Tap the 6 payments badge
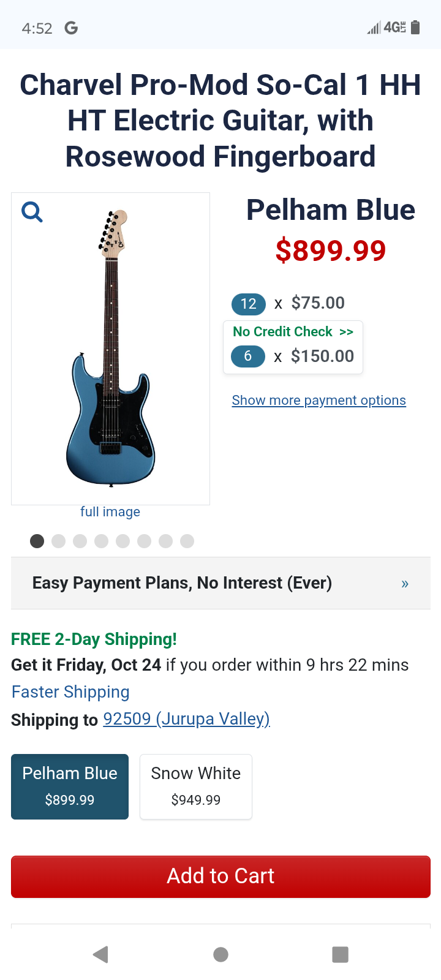The width and height of the screenshot is (441, 980). [x=247, y=356]
